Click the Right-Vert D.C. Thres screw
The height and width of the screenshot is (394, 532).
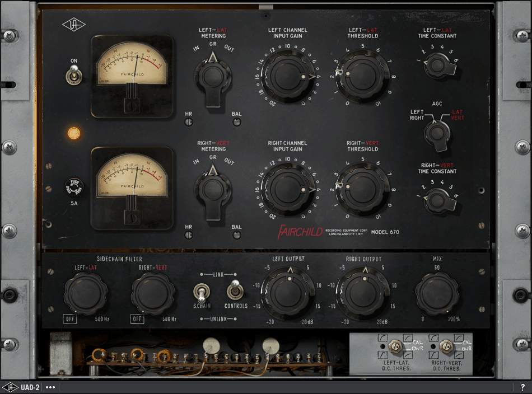(446, 346)
